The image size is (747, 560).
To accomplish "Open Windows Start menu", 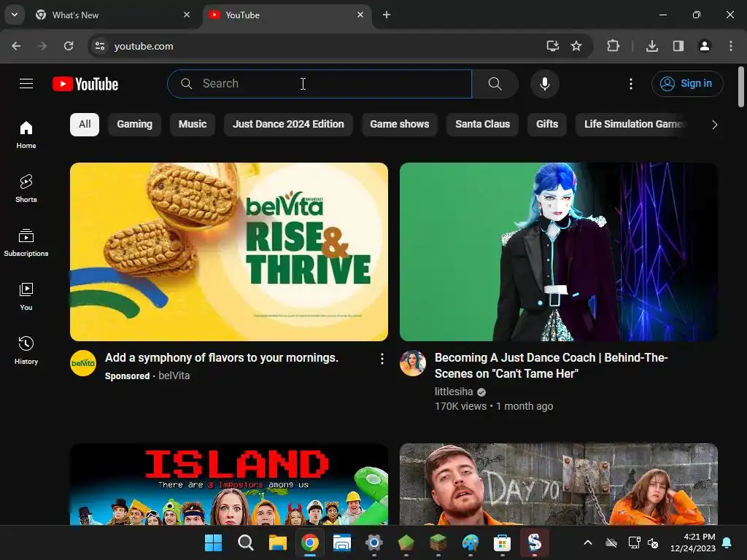I will tap(213, 542).
